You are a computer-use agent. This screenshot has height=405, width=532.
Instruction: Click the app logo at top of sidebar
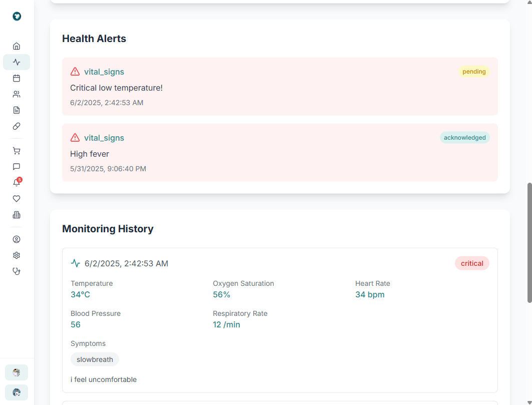click(x=17, y=17)
